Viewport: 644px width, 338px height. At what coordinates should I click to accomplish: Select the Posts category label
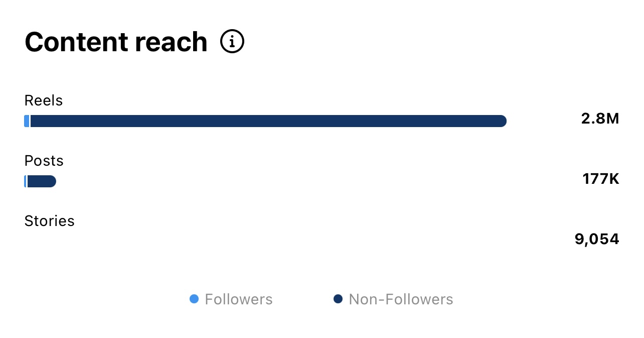tap(44, 161)
